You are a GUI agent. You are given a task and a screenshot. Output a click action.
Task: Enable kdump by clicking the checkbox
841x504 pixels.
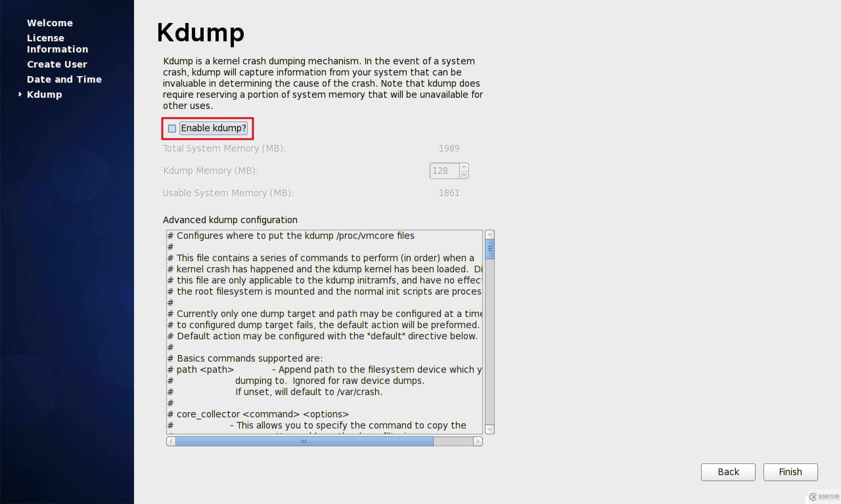[172, 128]
